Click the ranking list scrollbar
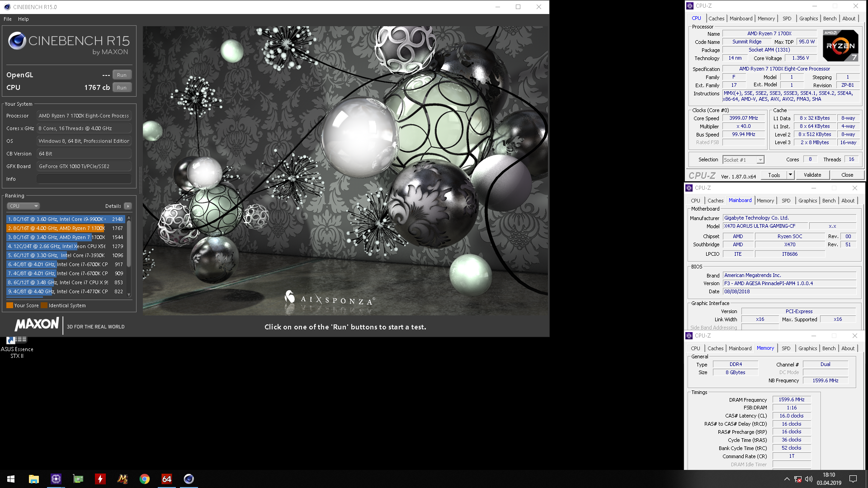The width and height of the screenshot is (868, 488). click(x=129, y=244)
